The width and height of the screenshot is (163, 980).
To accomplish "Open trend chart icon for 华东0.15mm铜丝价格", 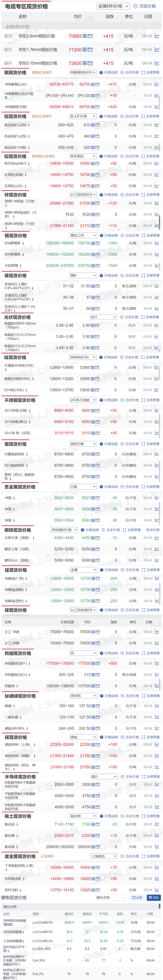I will click(157, 63).
